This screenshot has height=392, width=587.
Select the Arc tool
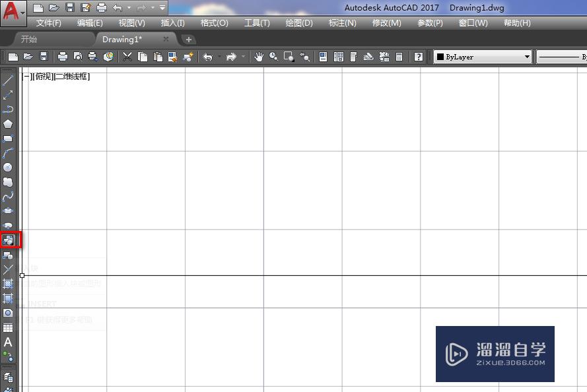click(8, 153)
